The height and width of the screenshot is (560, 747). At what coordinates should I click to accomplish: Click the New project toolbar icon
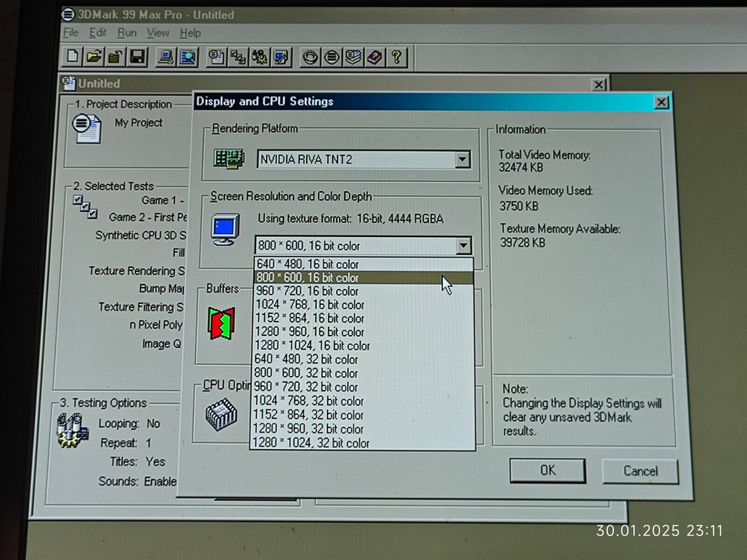pos(72,57)
